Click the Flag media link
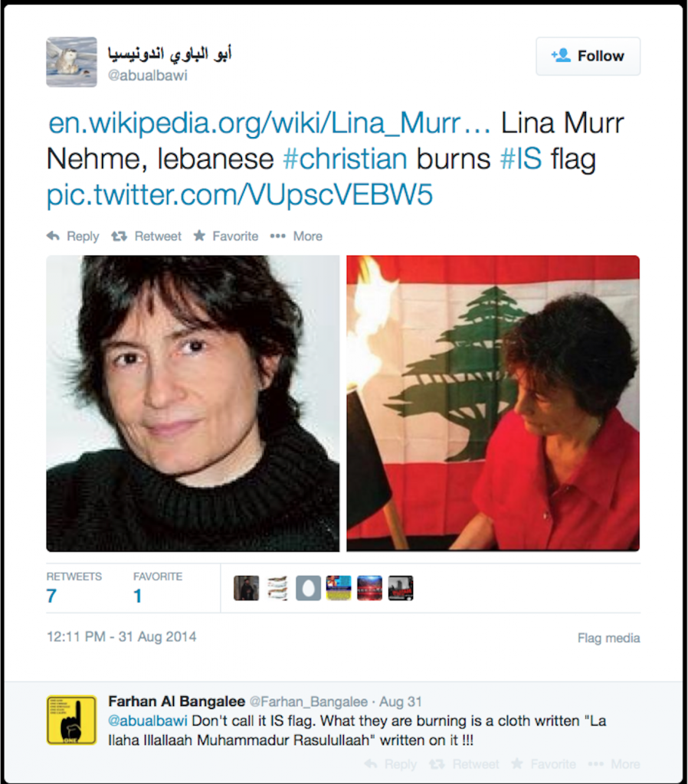 click(608, 638)
